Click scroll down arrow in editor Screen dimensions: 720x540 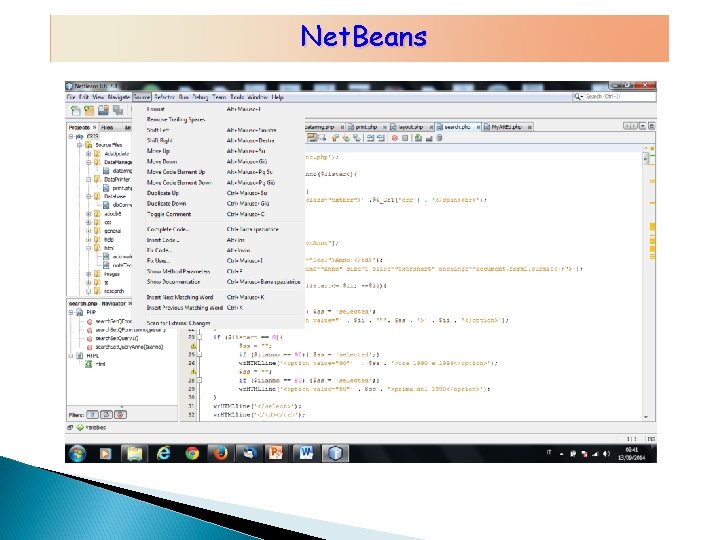(646, 417)
